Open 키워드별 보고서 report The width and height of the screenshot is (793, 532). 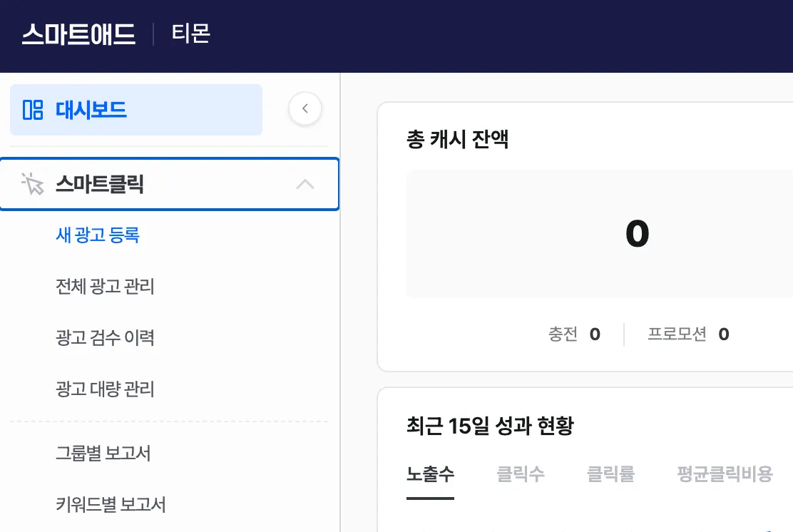tap(111, 505)
